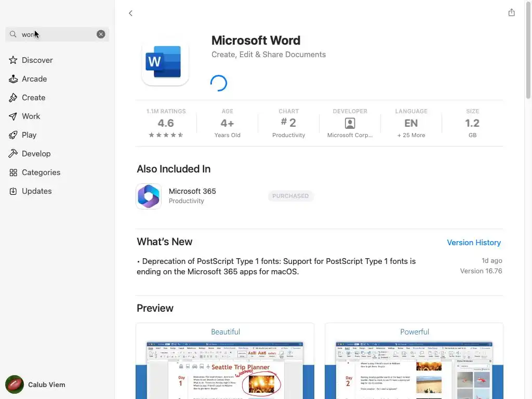532x399 pixels.
Task: Click the Categories grid icon
Action: click(13, 172)
